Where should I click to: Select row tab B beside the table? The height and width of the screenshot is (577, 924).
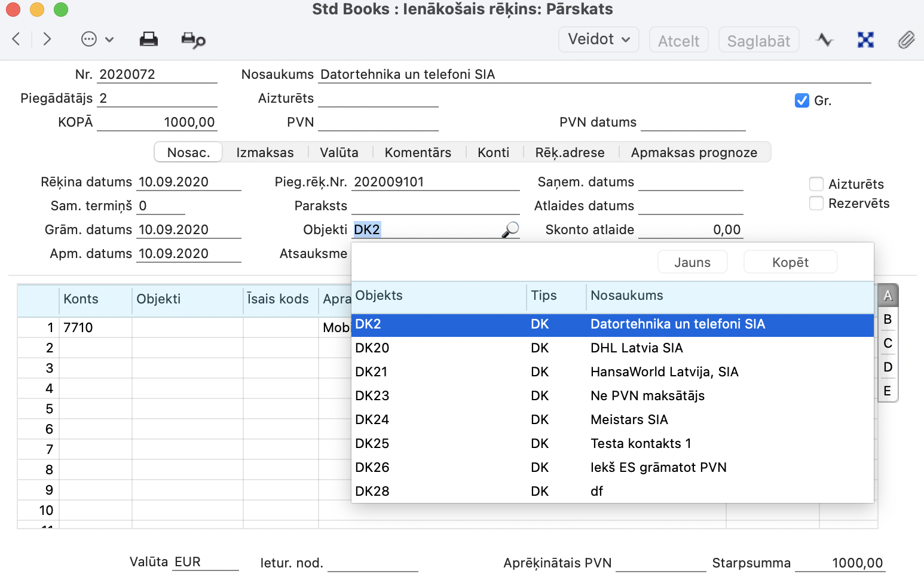click(888, 320)
